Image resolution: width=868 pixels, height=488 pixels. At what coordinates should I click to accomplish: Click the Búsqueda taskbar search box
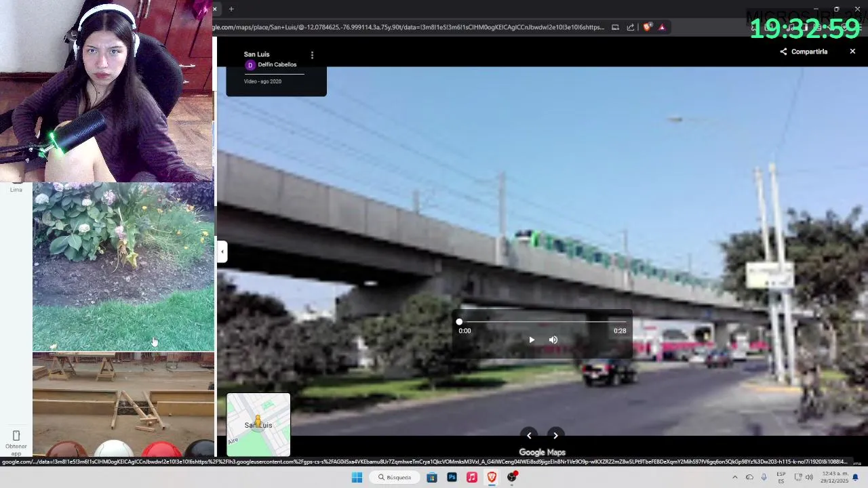point(395,477)
